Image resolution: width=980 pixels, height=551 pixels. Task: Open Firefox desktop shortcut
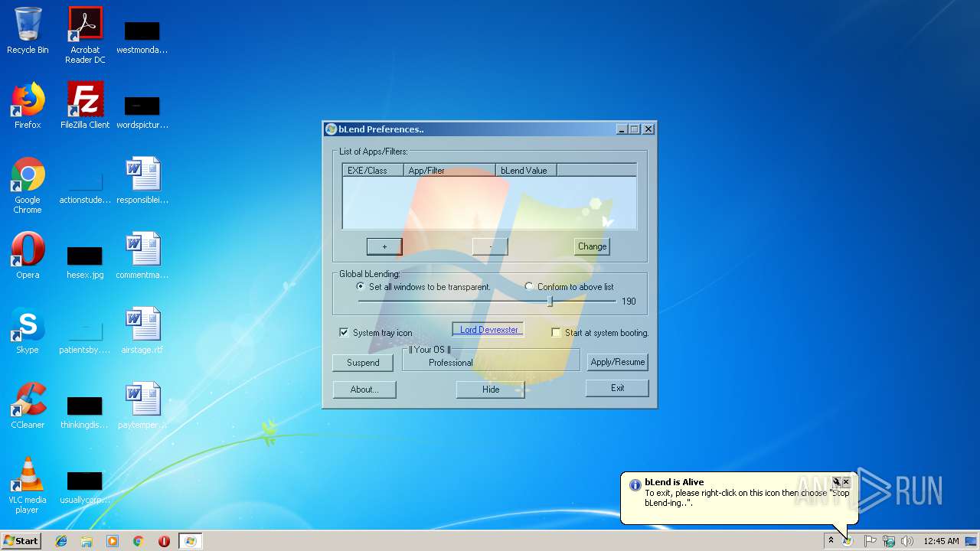point(28,106)
